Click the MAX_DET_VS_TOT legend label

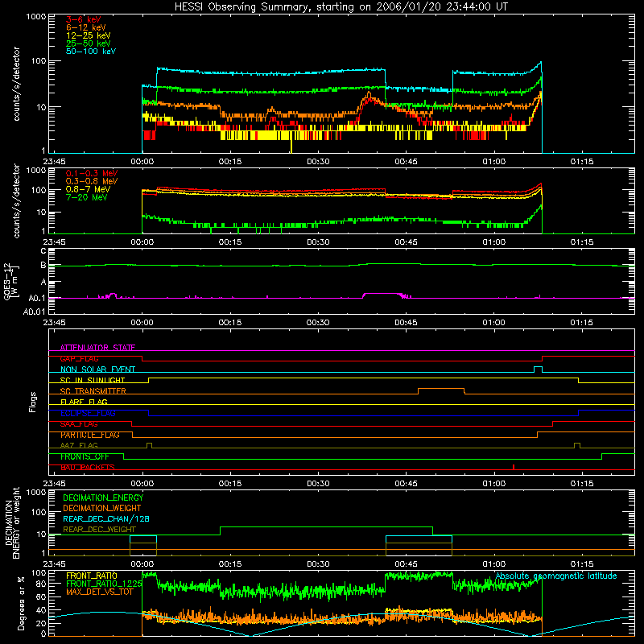point(99,592)
